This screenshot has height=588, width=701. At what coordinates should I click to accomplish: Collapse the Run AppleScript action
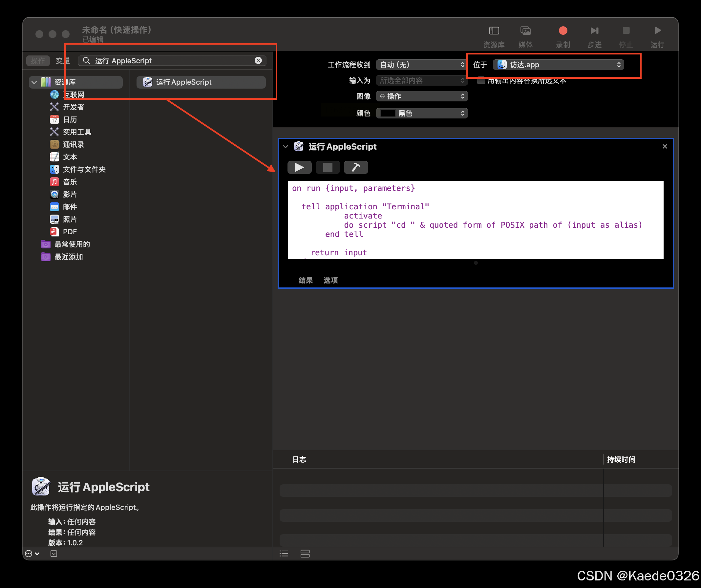coord(286,146)
